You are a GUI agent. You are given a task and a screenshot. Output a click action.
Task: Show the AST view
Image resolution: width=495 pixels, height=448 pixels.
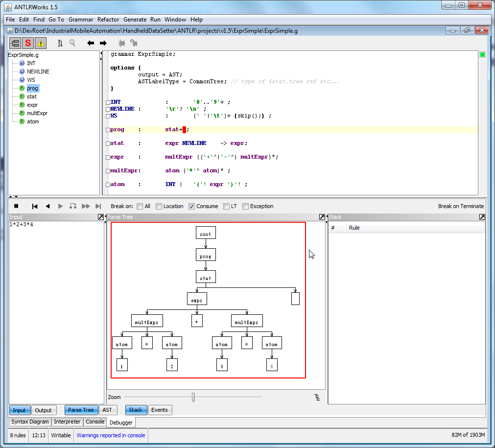click(x=107, y=410)
